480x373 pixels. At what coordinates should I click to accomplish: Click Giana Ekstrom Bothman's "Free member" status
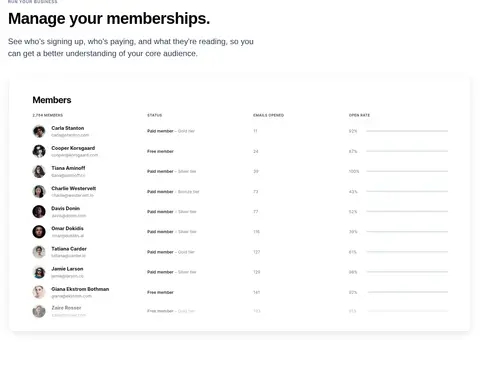click(x=160, y=292)
